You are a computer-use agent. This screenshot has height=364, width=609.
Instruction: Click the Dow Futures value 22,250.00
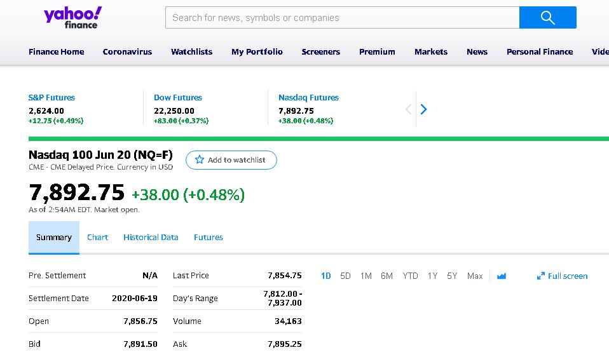click(174, 111)
